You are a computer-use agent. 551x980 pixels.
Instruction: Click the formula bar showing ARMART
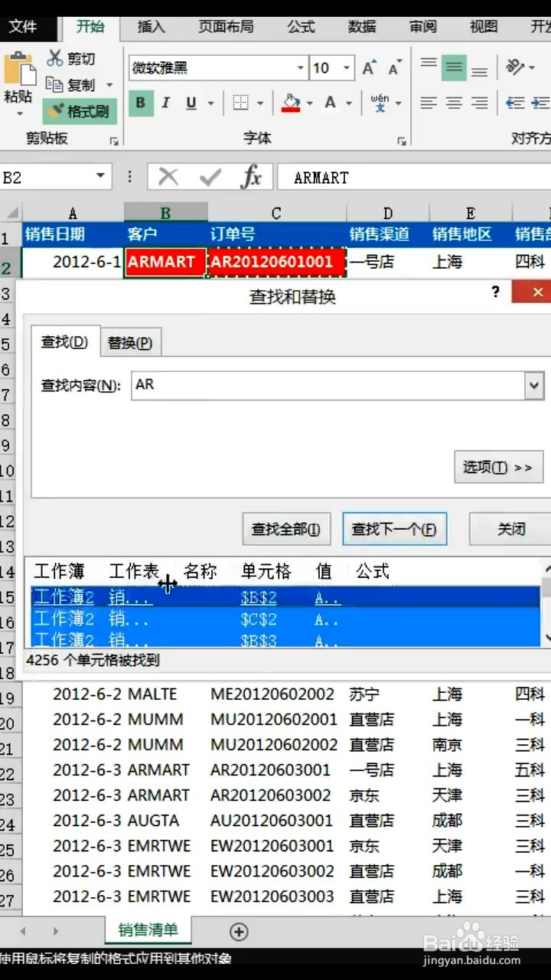414,178
